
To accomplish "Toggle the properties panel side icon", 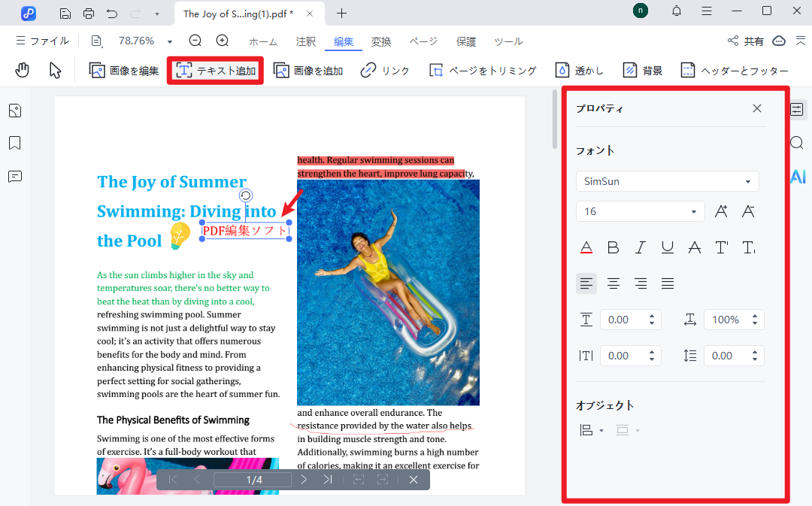I will tap(797, 109).
